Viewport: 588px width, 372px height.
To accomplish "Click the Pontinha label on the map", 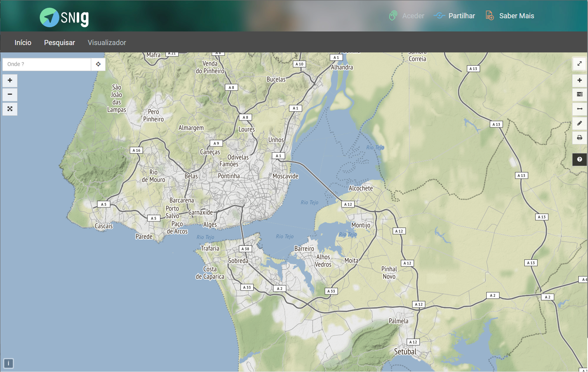I will [x=229, y=176].
